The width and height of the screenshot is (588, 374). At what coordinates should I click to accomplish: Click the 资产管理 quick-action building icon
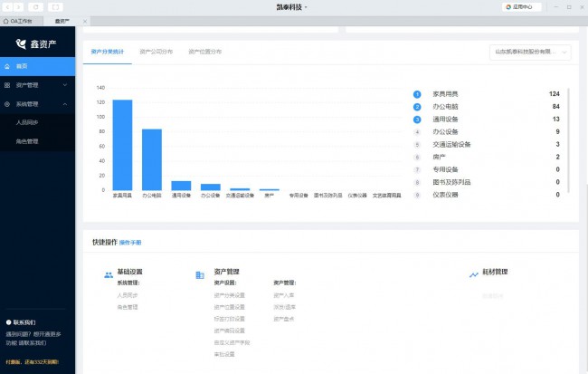tap(199, 273)
